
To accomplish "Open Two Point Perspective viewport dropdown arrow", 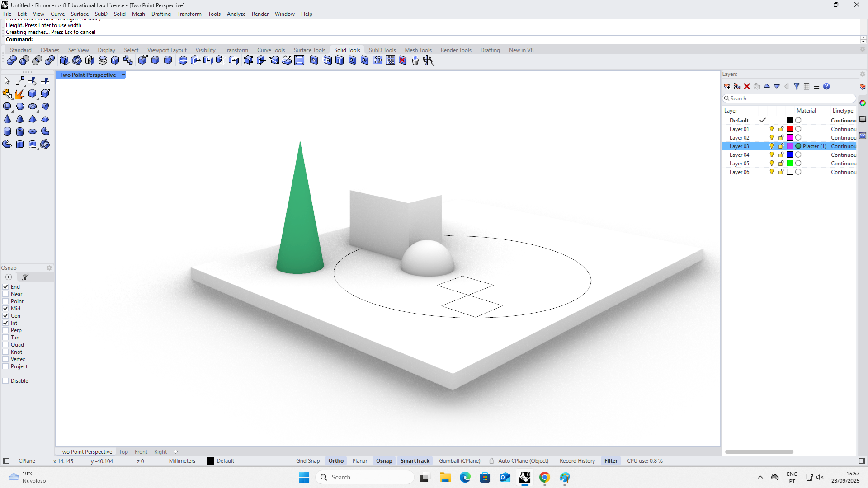I will 123,75.
